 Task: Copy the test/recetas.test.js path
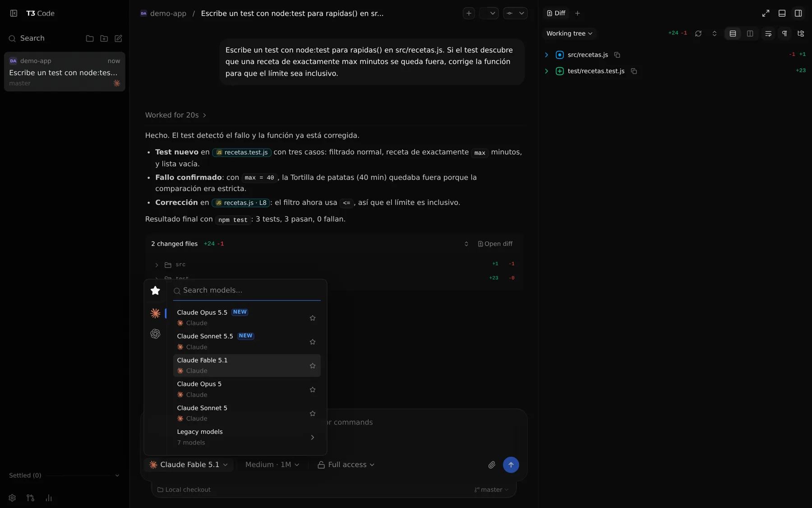(x=634, y=71)
